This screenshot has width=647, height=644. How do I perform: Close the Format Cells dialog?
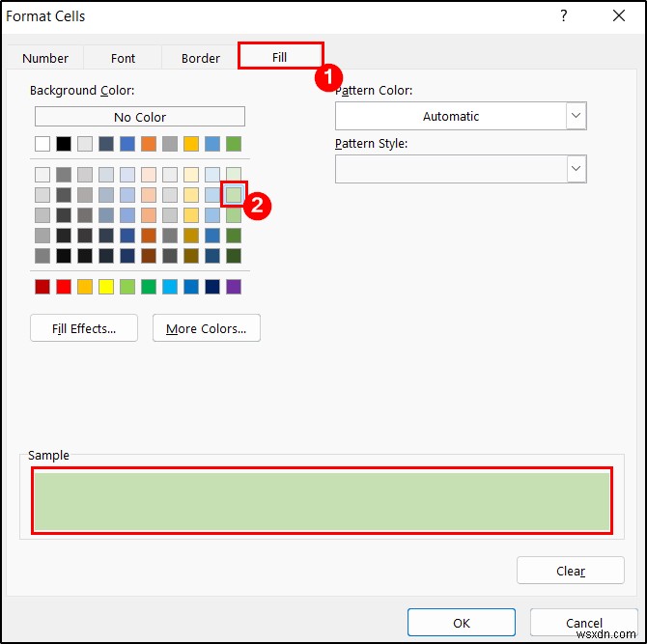[618, 16]
